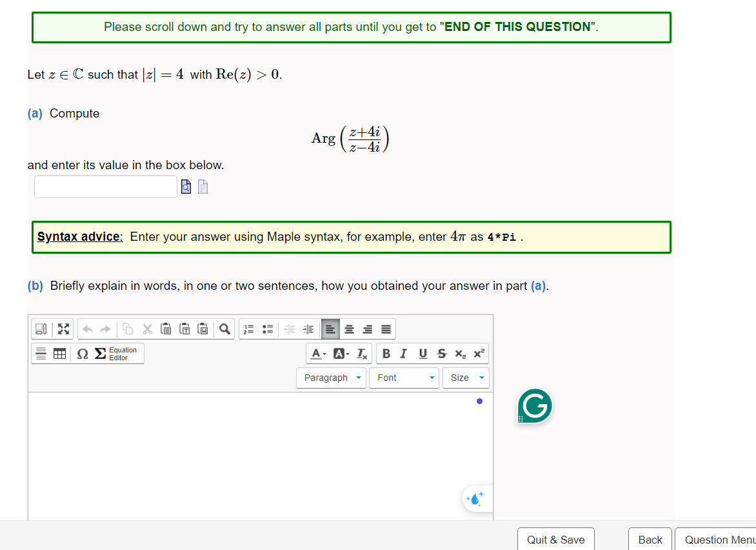
Task: Open the Size dropdown
Action: [x=466, y=378]
